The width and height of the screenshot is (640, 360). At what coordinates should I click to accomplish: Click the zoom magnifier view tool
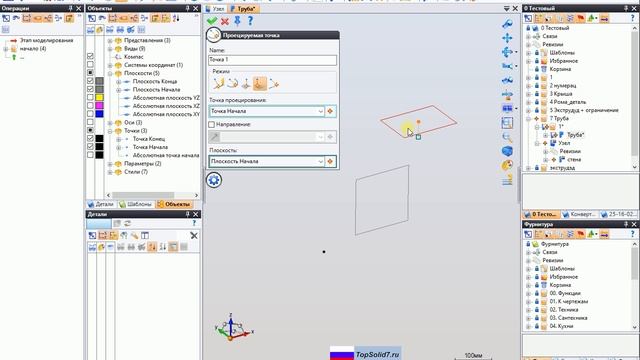click(507, 137)
